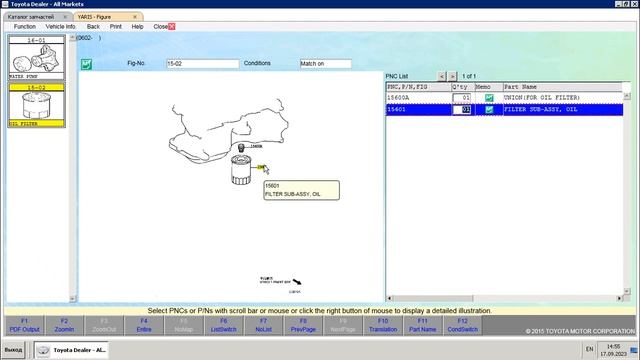Open the Print menu
Viewport: 640px width, 360px height.
point(116,27)
